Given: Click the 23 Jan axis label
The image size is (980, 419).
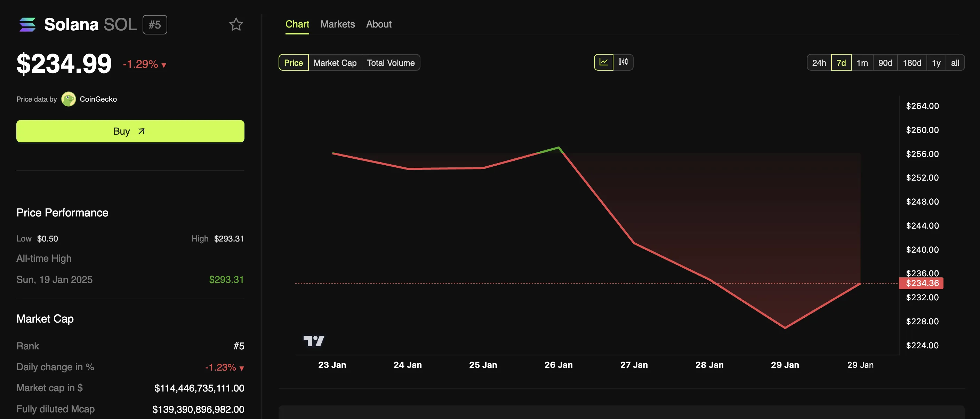Looking at the screenshot, I should point(332,365).
